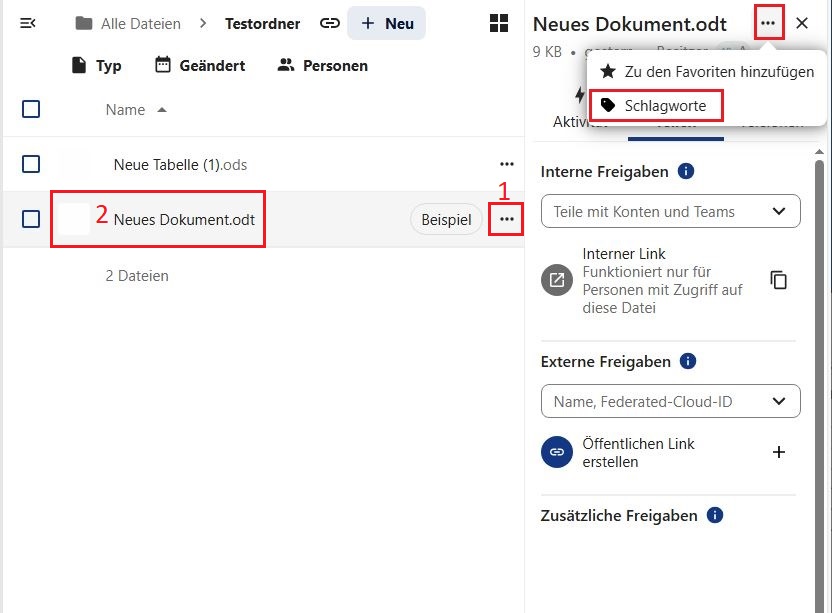The image size is (832, 613).
Task: Toggle the select all files checkbox
Action: (31, 109)
